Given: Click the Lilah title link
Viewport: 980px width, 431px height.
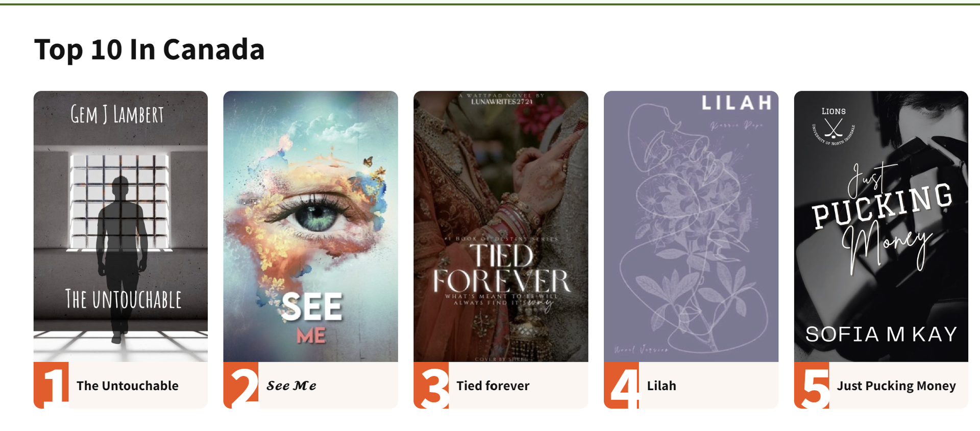Looking at the screenshot, I should tap(661, 386).
